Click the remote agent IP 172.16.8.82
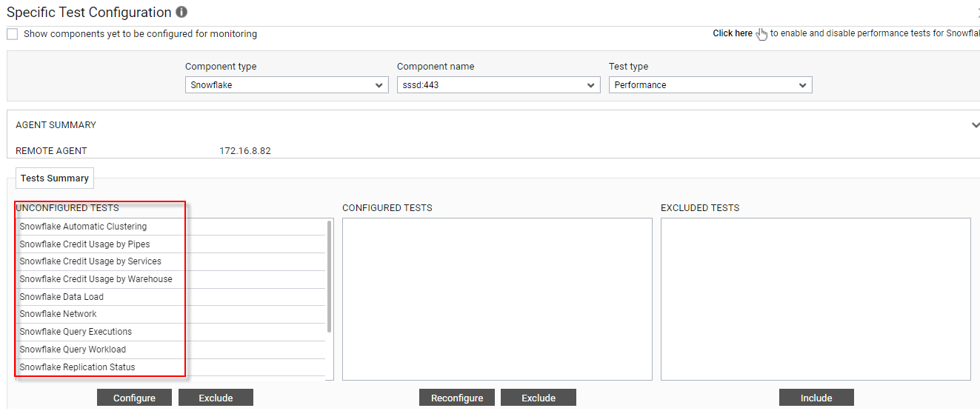Screen dimensions: 980x411 point(245,151)
